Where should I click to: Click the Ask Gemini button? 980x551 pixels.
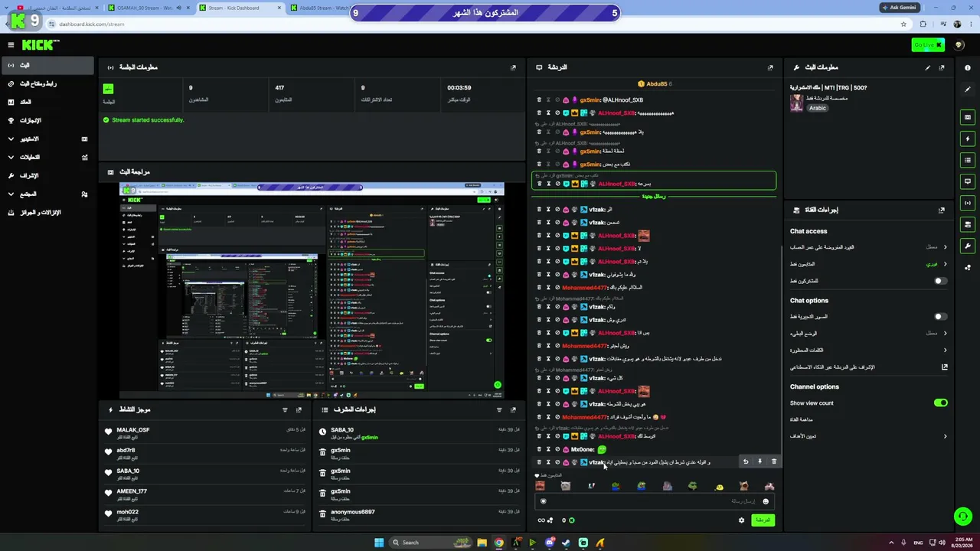pyautogui.click(x=900, y=8)
